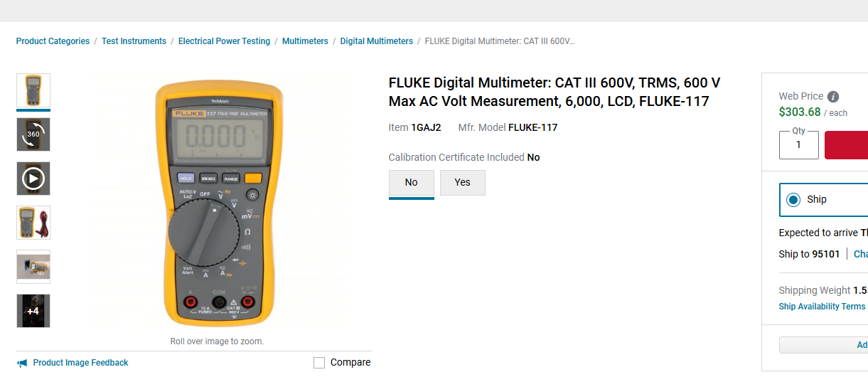This screenshot has width=868, height=382.
Task: Click the Web Price info icon
Action: pos(833,97)
